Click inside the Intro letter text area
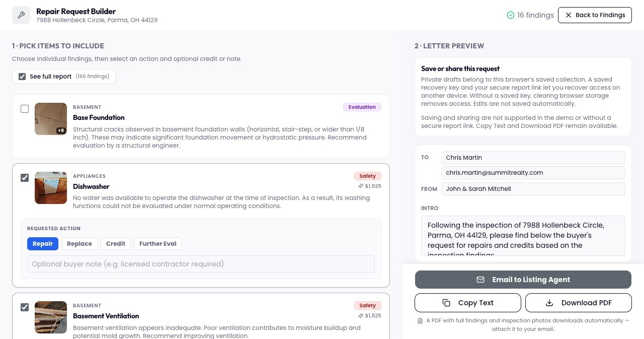The height and width of the screenshot is (339, 644). click(x=523, y=236)
